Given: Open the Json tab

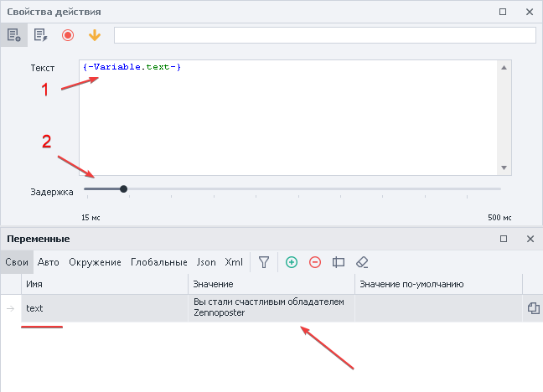Looking at the screenshot, I should (206, 262).
